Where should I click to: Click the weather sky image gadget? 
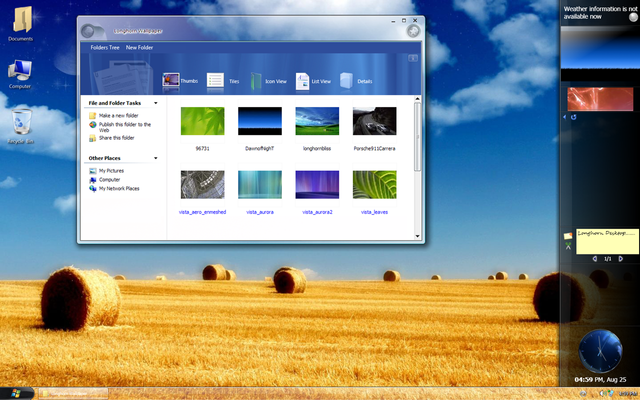pyautogui.click(x=600, y=54)
